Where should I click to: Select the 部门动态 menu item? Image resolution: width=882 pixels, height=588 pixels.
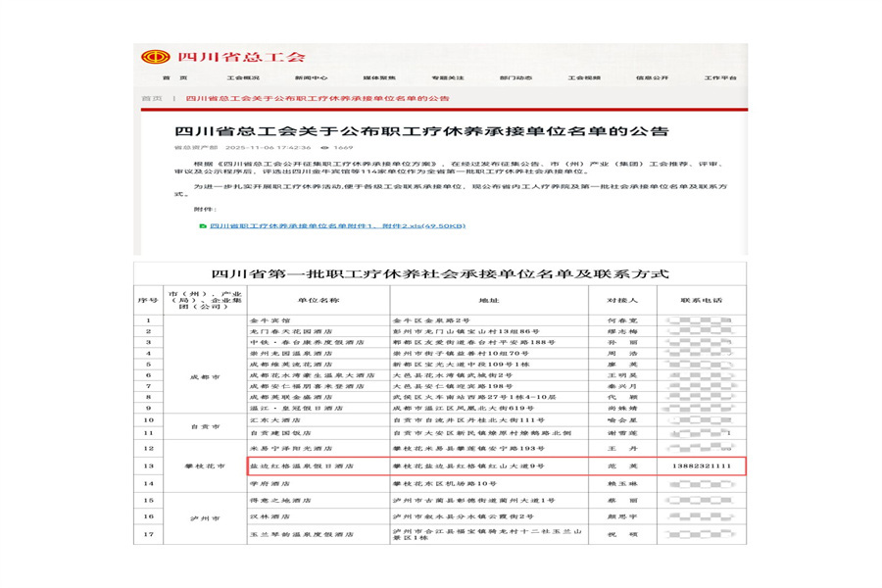coord(515,77)
